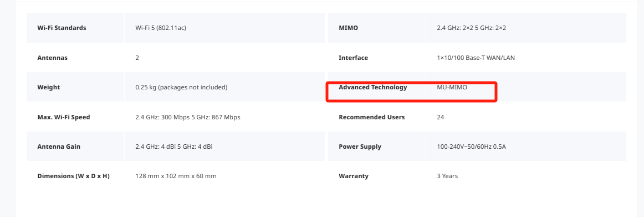This screenshot has width=644, height=217.
Task: Select the 1×10/100 Base-T WAN/LAN text
Action: pyautogui.click(x=476, y=58)
